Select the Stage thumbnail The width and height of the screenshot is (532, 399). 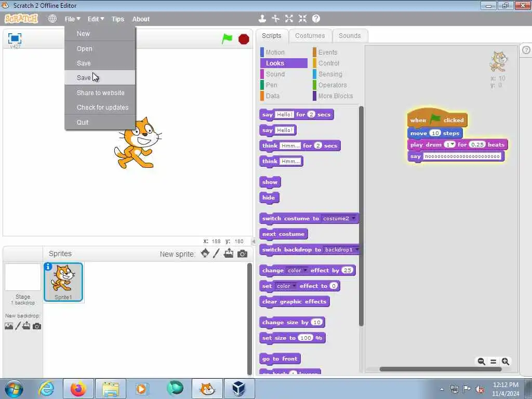point(23,277)
